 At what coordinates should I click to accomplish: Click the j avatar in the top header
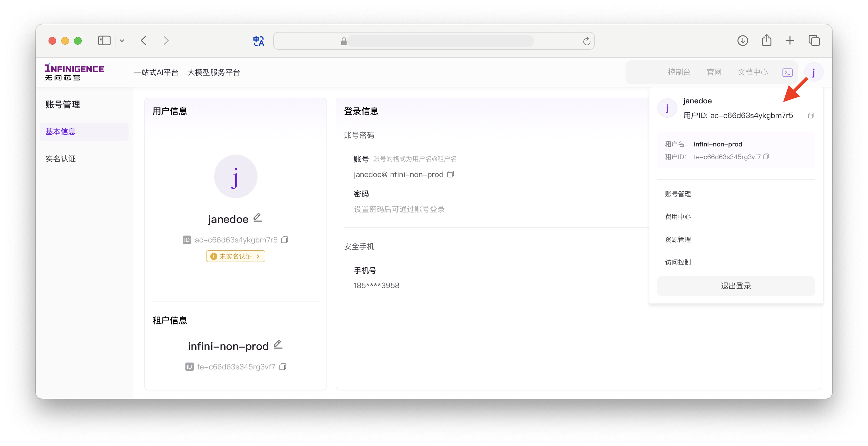pos(813,72)
